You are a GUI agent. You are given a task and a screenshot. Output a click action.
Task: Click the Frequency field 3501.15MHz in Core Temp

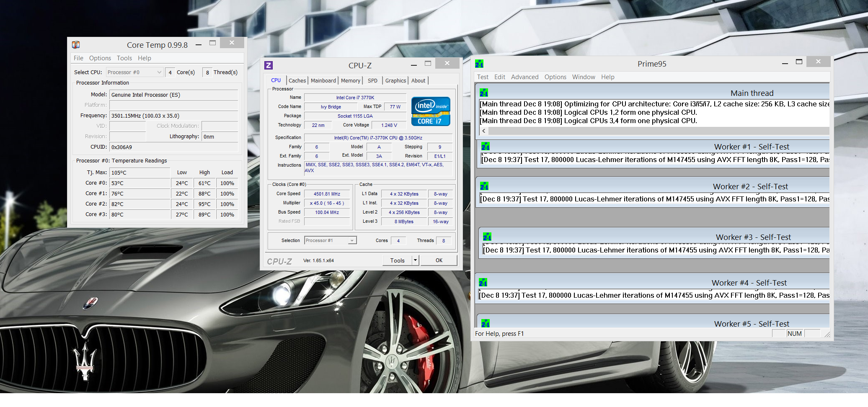pyautogui.click(x=174, y=116)
